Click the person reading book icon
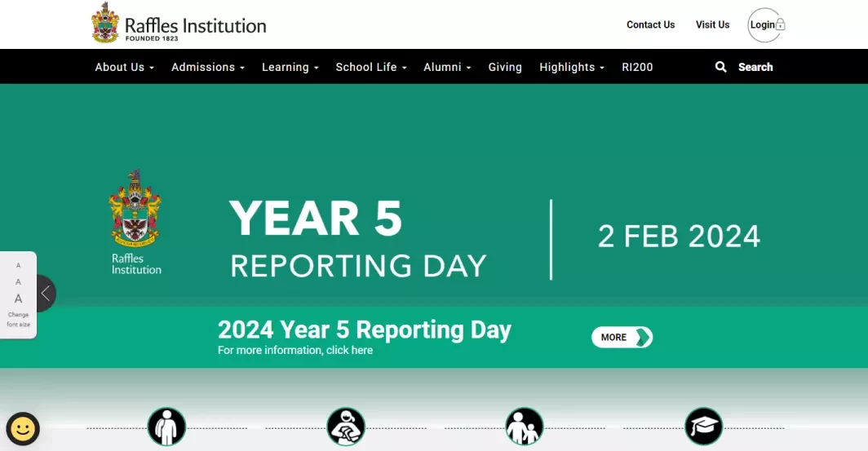 (x=345, y=427)
